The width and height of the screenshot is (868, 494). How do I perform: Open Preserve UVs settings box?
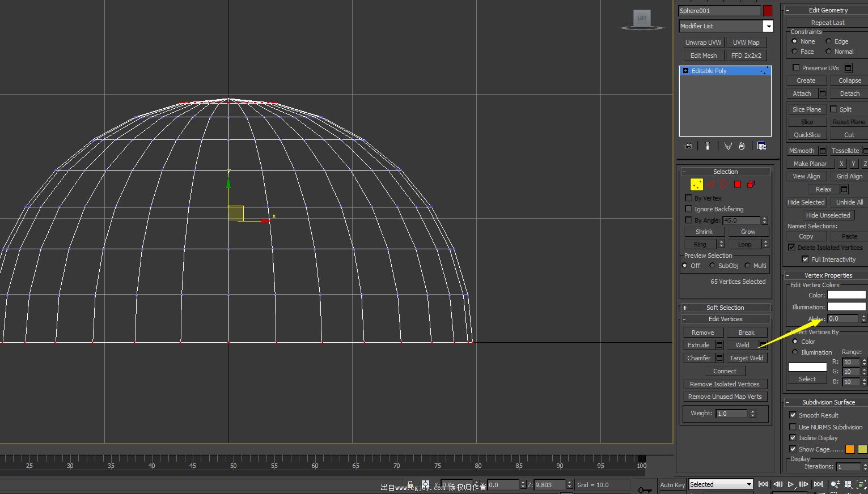[x=849, y=68]
